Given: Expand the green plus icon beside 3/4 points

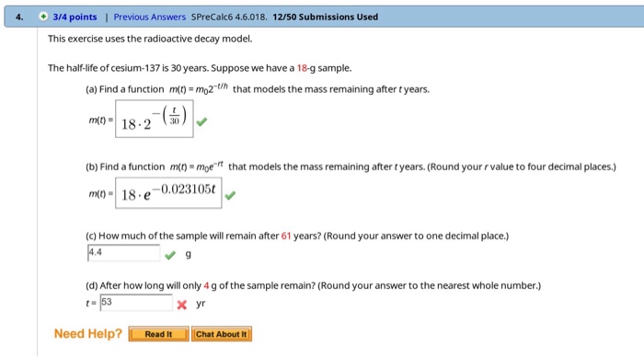Looking at the screenshot, I should (x=43, y=17).
